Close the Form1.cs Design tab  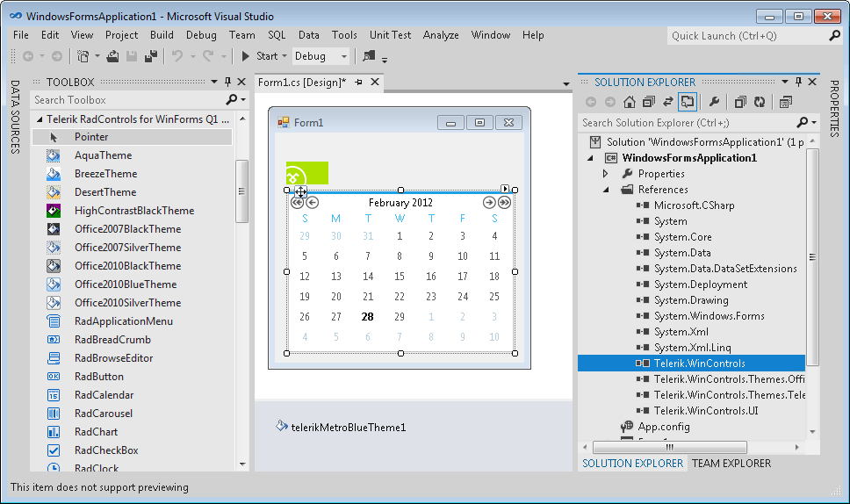375,82
